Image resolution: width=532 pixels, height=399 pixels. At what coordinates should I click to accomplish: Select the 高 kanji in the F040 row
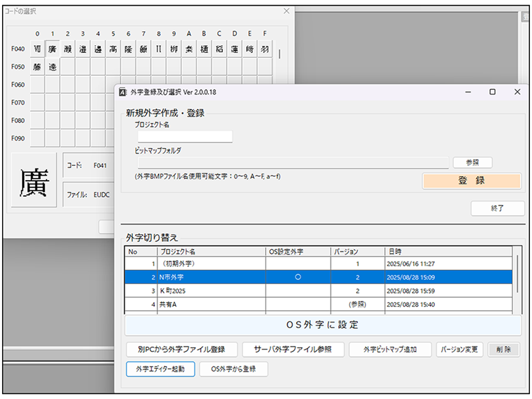pyautogui.click(x=113, y=49)
